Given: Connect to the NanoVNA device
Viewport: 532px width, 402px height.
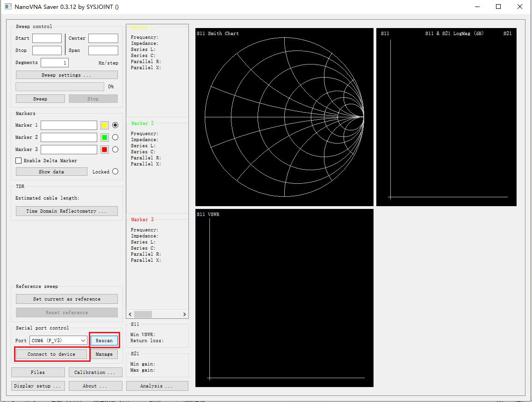Looking at the screenshot, I should [51, 354].
